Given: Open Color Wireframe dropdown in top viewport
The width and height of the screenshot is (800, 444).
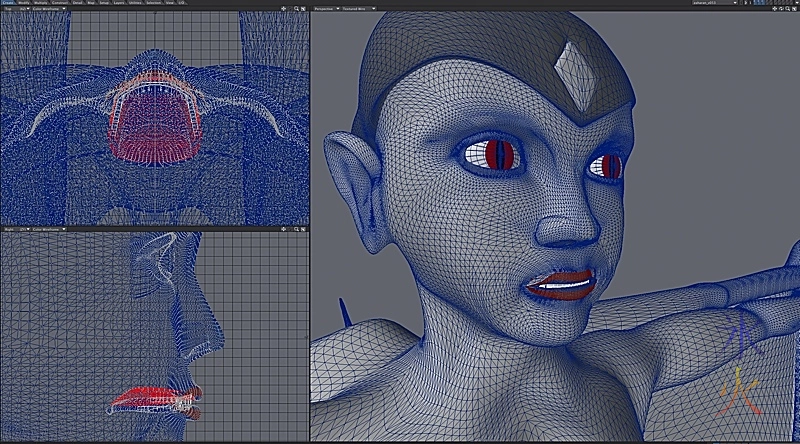Looking at the screenshot, I should (x=50, y=9).
